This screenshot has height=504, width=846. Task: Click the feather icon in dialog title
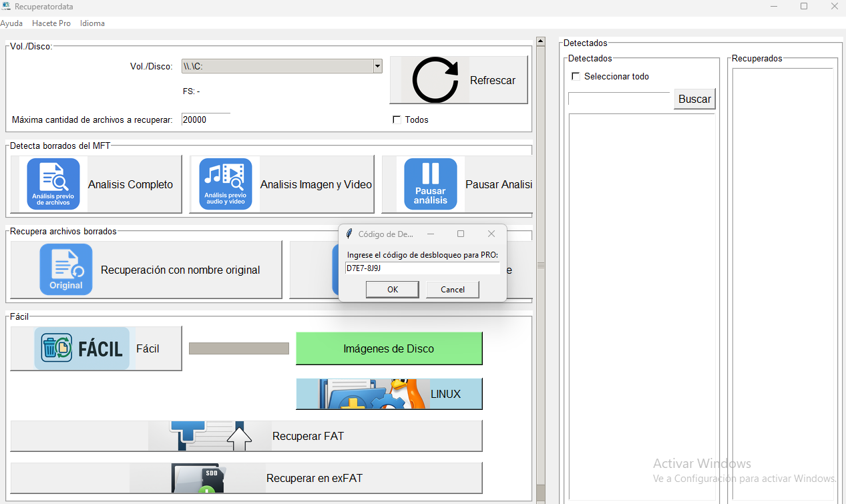[349, 234]
